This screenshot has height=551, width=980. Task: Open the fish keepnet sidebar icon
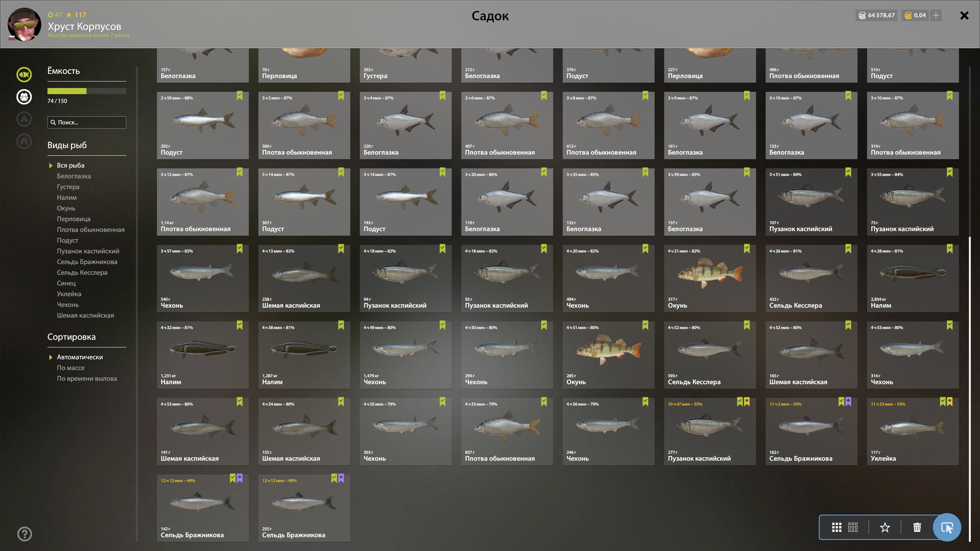pos(24,74)
